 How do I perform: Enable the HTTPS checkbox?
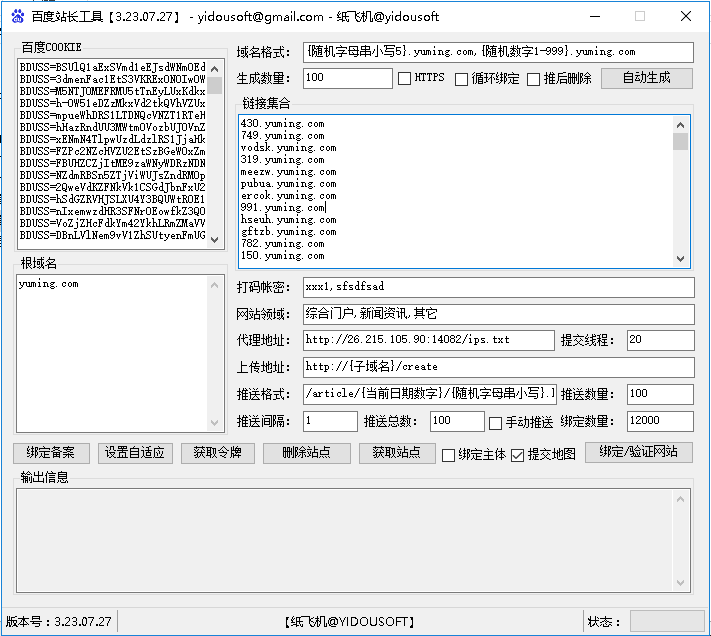404,78
